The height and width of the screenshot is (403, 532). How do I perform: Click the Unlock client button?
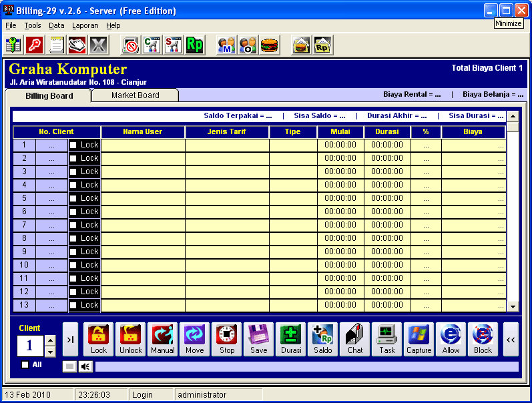[x=131, y=339]
